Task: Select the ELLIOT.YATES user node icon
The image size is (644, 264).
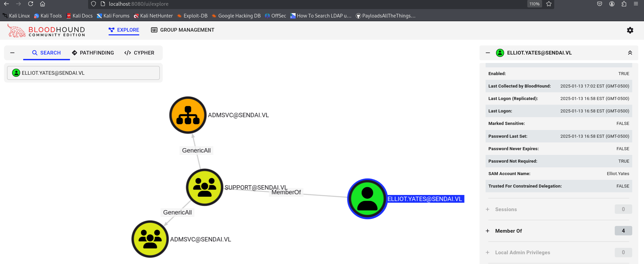Action: pos(367,199)
